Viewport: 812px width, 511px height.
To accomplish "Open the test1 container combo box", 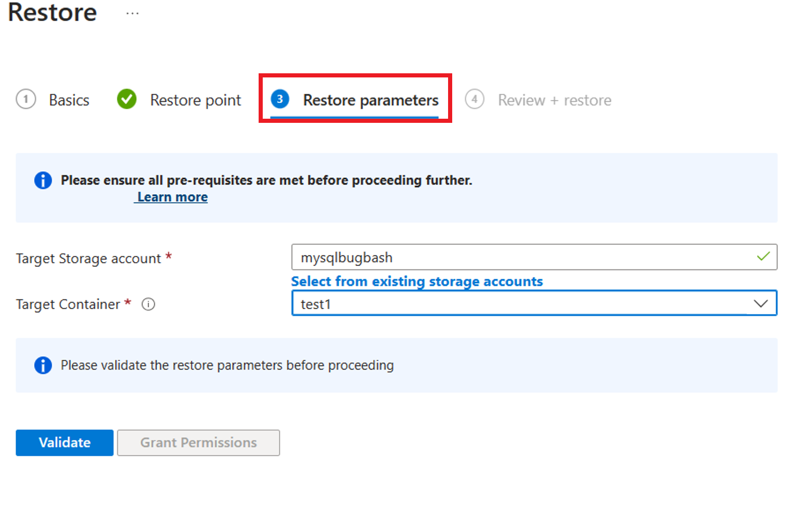I will [x=534, y=303].
